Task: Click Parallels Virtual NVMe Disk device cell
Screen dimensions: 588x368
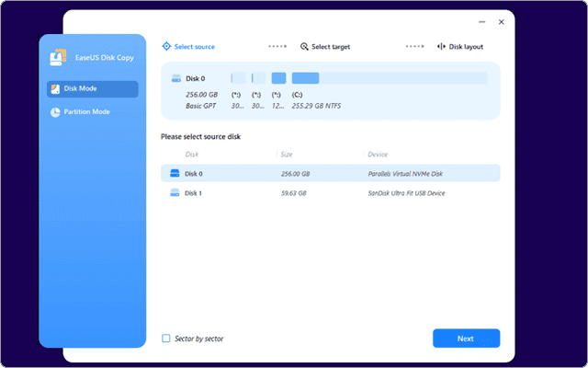Action: (405, 174)
